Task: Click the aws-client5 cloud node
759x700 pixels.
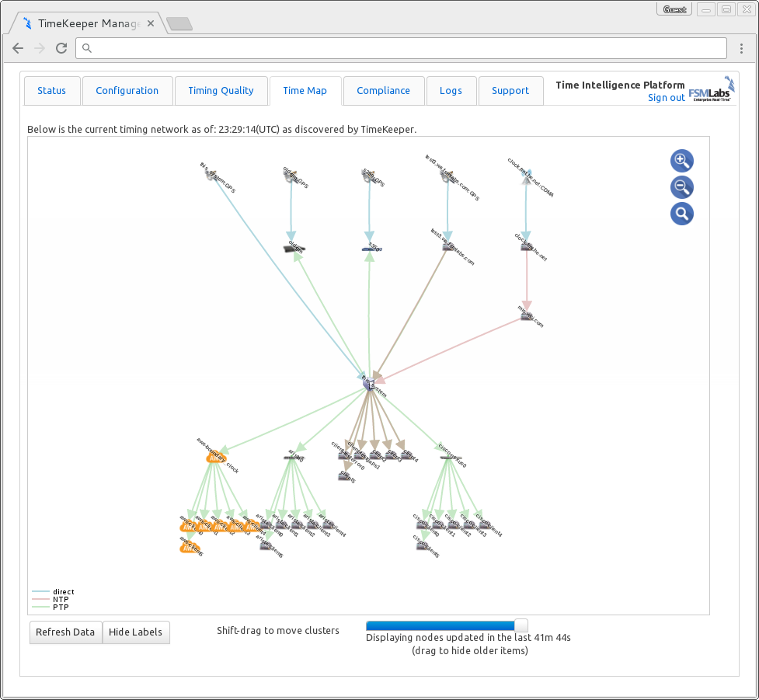Action: pyautogui.click(x=189, y=548)
